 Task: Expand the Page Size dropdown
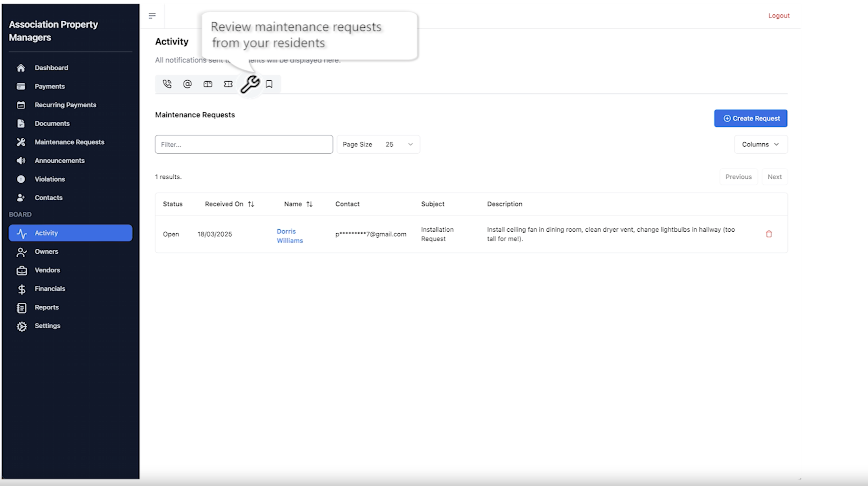click(x=378, y=144)
